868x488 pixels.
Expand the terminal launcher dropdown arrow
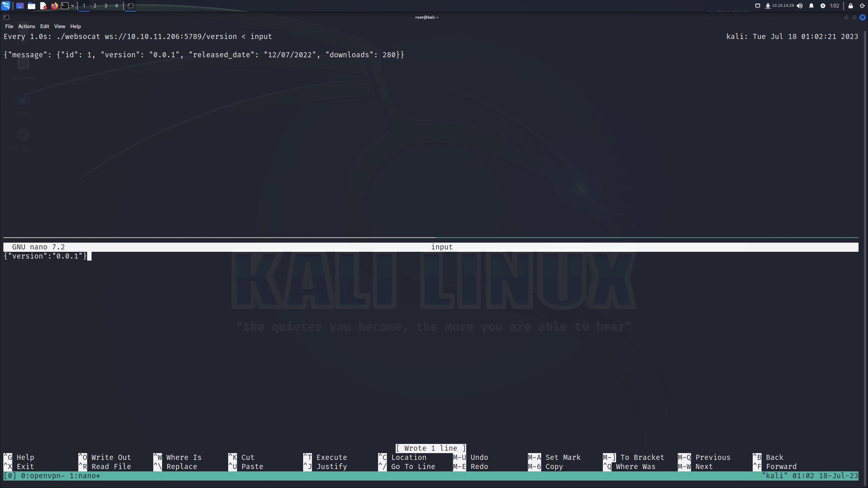[73, 5]
